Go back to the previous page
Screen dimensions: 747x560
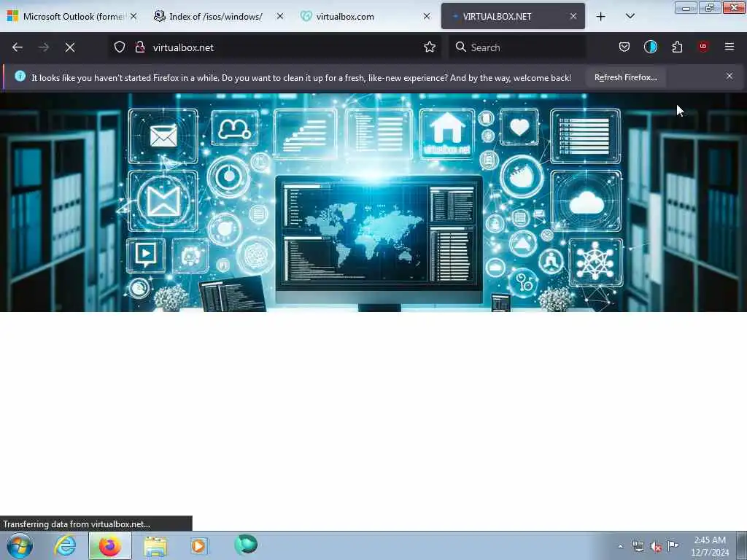click(x=18, y=47)
